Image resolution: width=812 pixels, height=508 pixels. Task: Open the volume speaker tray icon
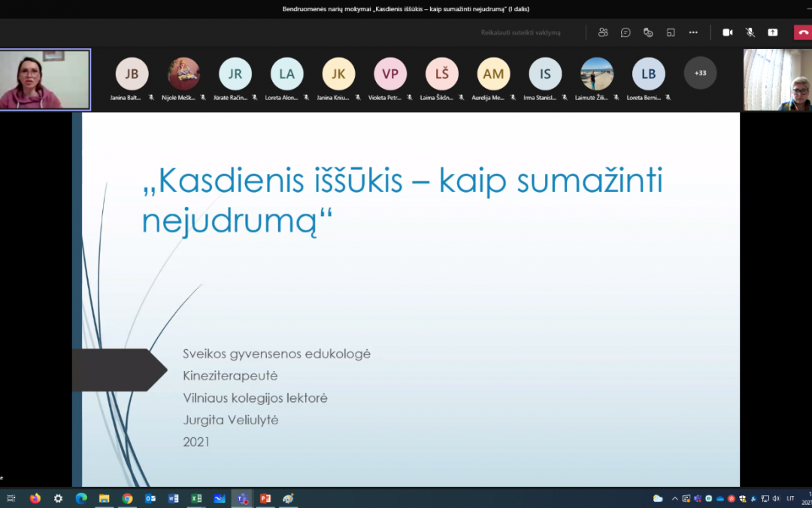point(776,499)
